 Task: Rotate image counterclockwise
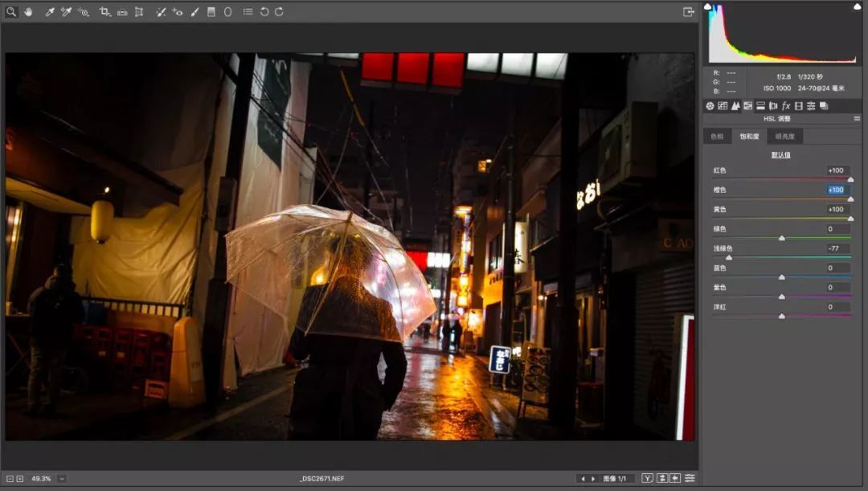(264, 11)
